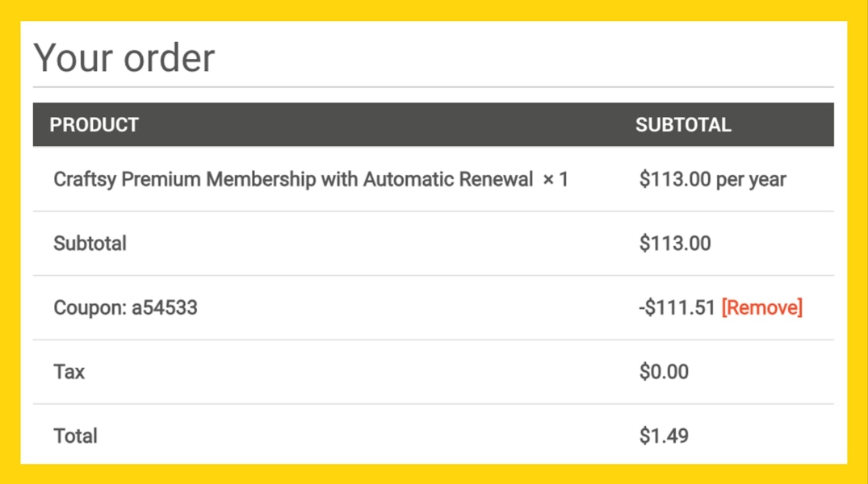Click the $1.49 total amount

664,436
